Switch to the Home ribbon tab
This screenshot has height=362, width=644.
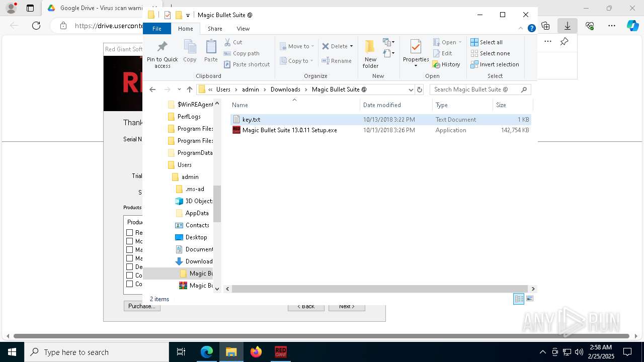coord(185,29)
